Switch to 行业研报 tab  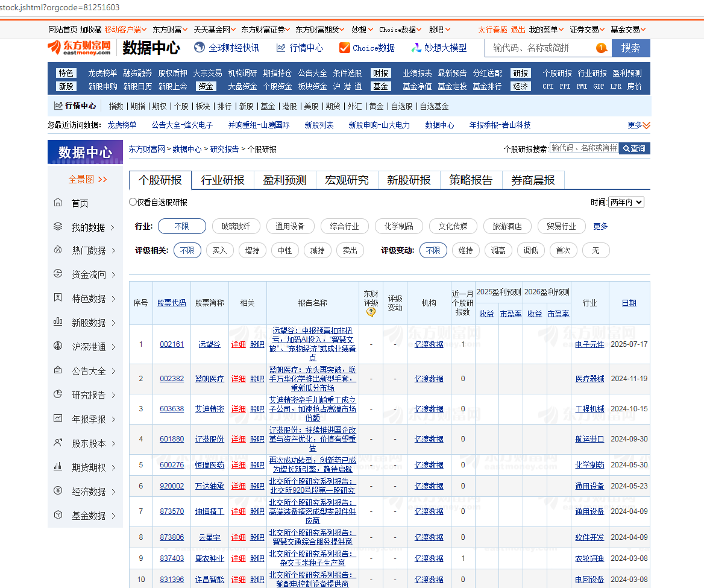click(x=222, y=180)
